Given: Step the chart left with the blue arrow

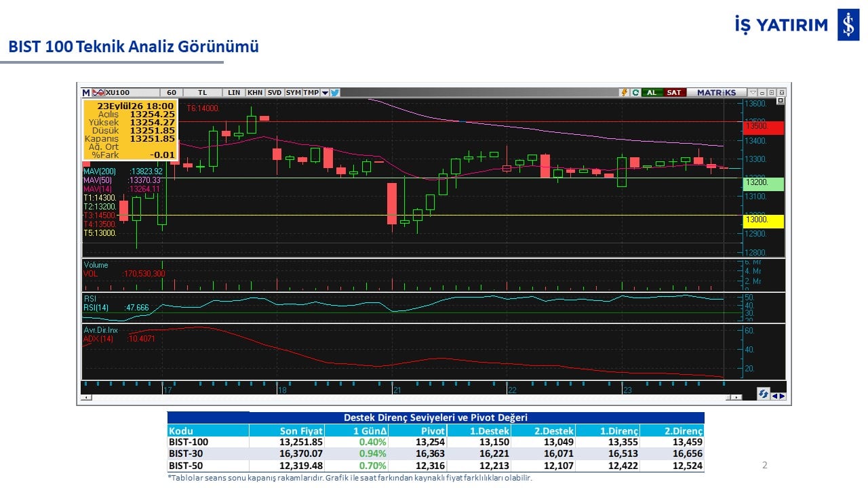Looking at the screenshot, I should [775, 396].
